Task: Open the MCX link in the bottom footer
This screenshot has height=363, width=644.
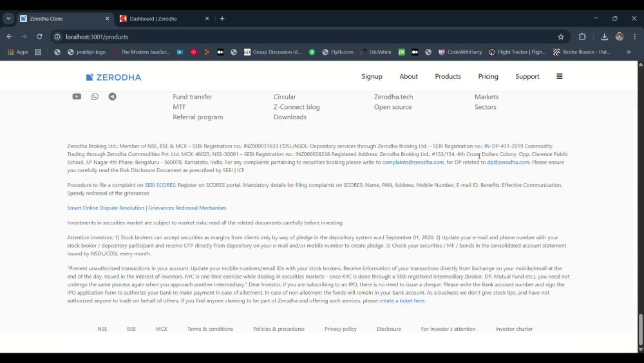Action: point(162,329)
